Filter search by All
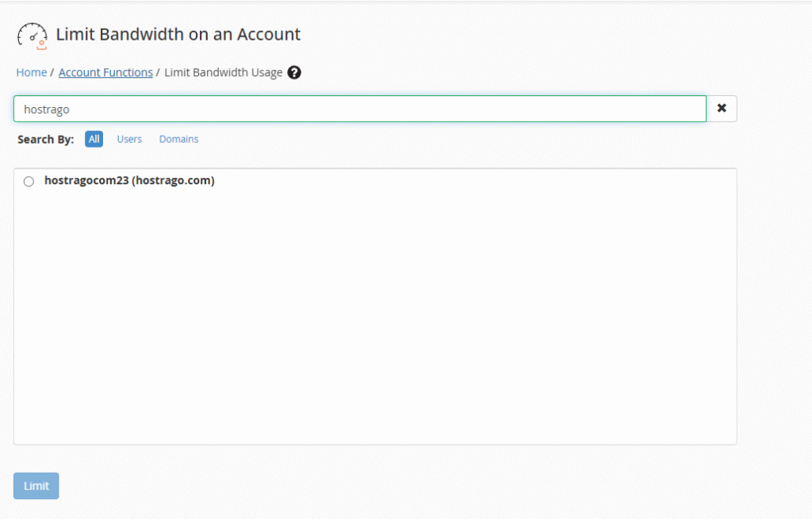The height and width of the screenshot is (519, 812). pyautogui.click(x=94, y=139)
